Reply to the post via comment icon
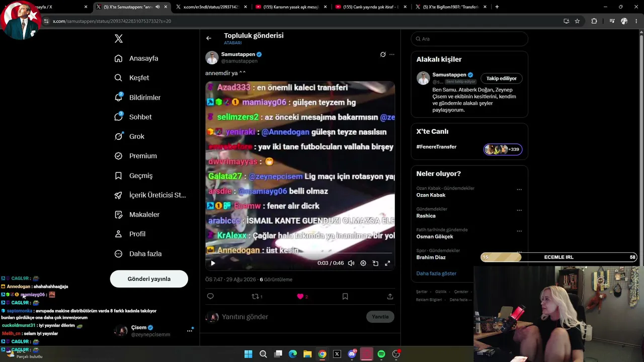The width and height of the screenshot is (644, 362). pos(210,297)
